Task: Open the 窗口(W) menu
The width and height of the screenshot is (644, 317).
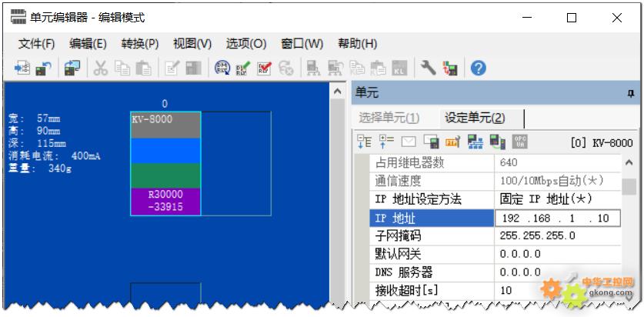Action: click(302, 44)
